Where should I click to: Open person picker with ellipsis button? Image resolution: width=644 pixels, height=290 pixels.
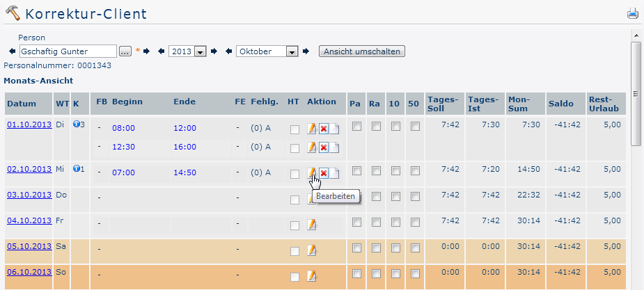125,51
